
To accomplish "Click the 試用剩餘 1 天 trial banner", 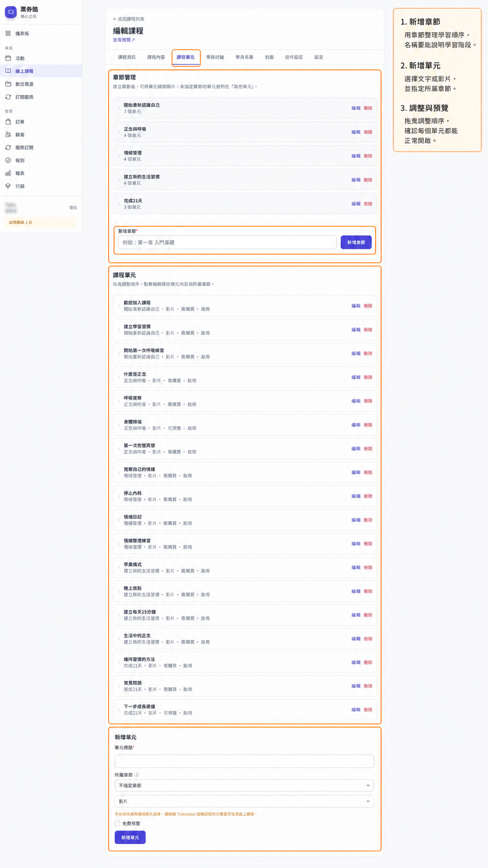I will click(41, 223).
